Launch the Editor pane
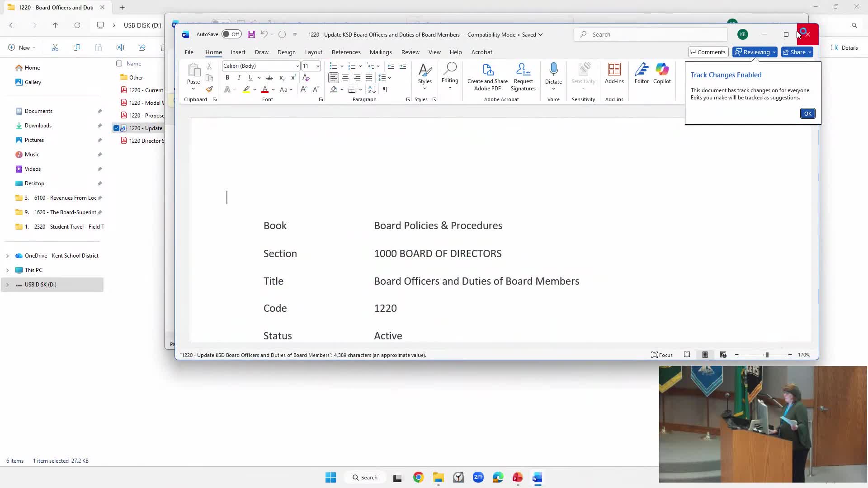The width and height of the screenshot is (868, 488). pyautogui.click(x=642, y=74)
